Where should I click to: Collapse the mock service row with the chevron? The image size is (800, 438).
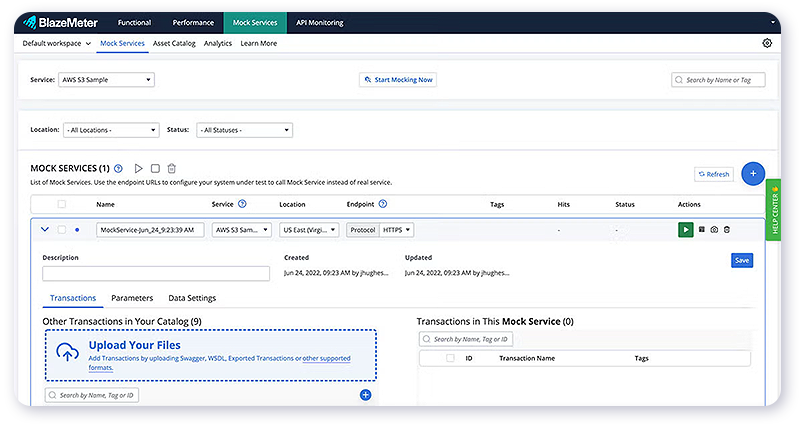pyautogui.click(x=44, y=229)
